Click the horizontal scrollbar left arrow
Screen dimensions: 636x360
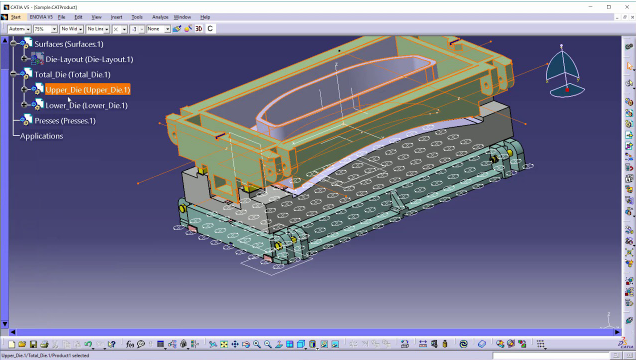point(13,332)
